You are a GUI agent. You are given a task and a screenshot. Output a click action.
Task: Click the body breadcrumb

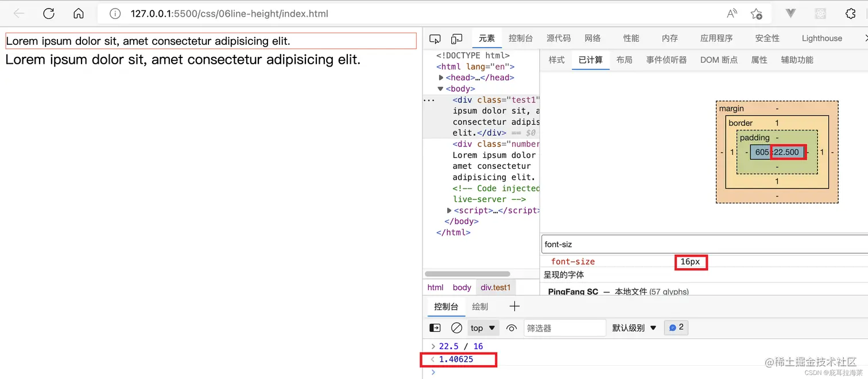click(462, 287)
